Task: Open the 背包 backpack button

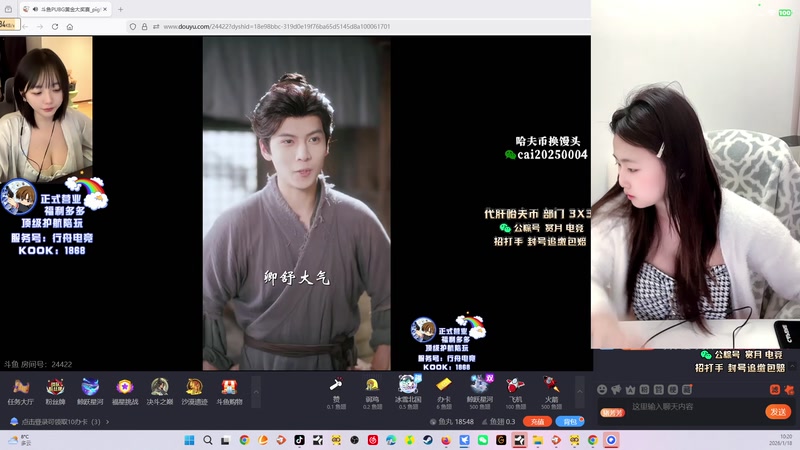Action: coord(570,421)
